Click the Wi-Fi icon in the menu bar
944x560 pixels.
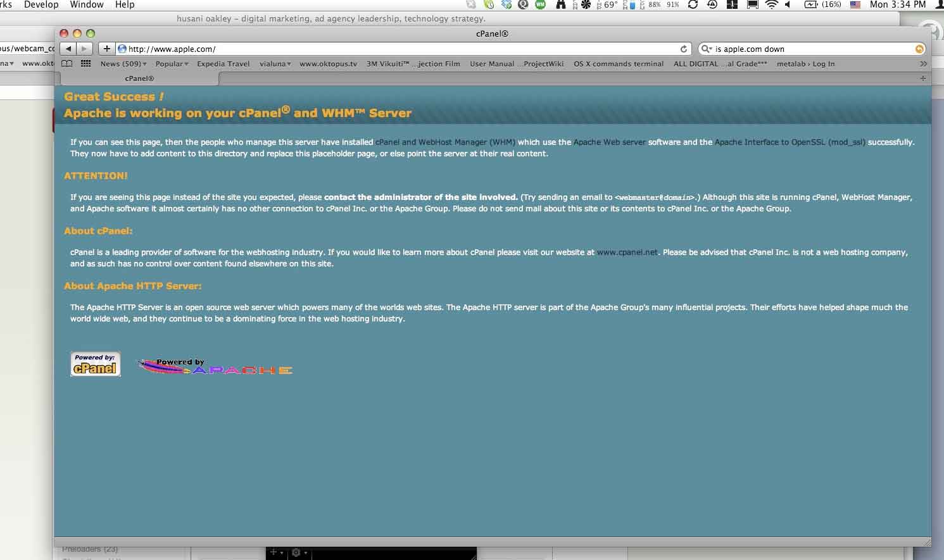click(771, 4)
